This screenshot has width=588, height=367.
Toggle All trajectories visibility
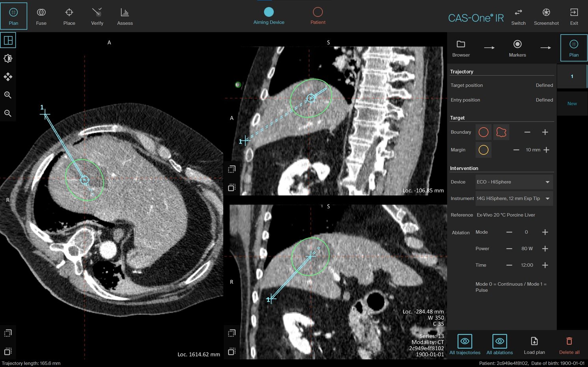coord(465,344)
